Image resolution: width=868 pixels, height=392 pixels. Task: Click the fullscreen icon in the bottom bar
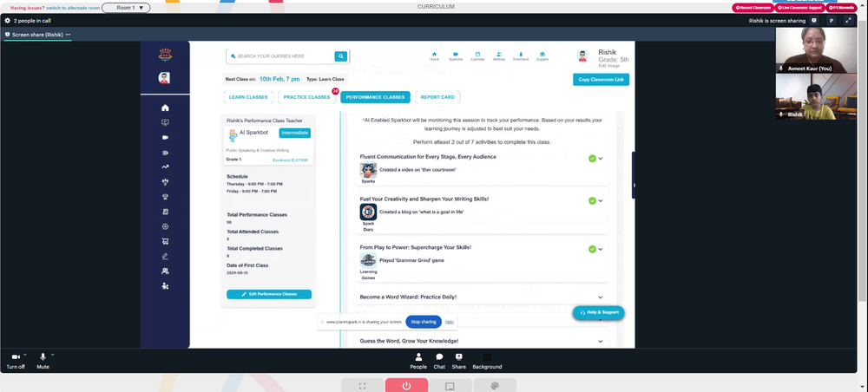(x=362, y=385)
